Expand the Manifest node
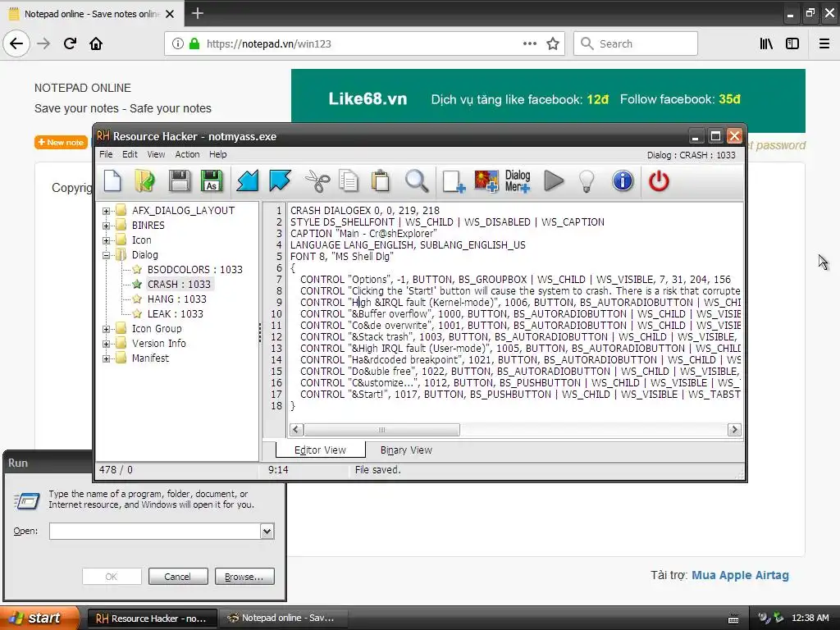 click(x=106, y=358)
